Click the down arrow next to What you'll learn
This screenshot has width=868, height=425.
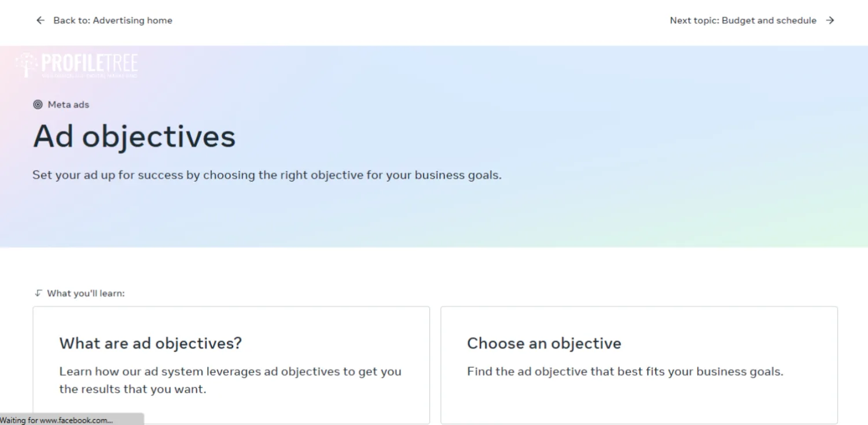point(38,293)
